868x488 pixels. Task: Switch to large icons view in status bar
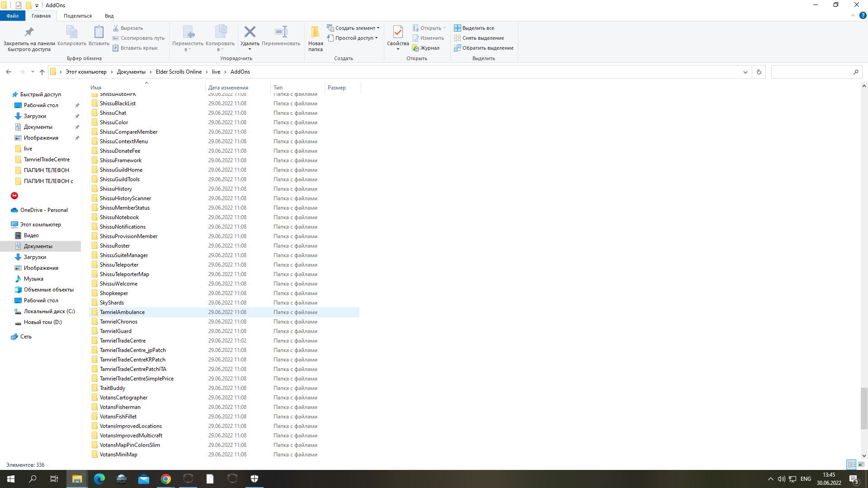(x=861, y=465)
